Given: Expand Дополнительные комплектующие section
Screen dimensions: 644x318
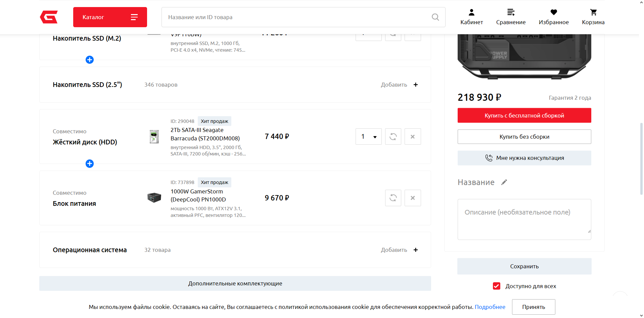Looking at the screenshot, I should [235, 283].
